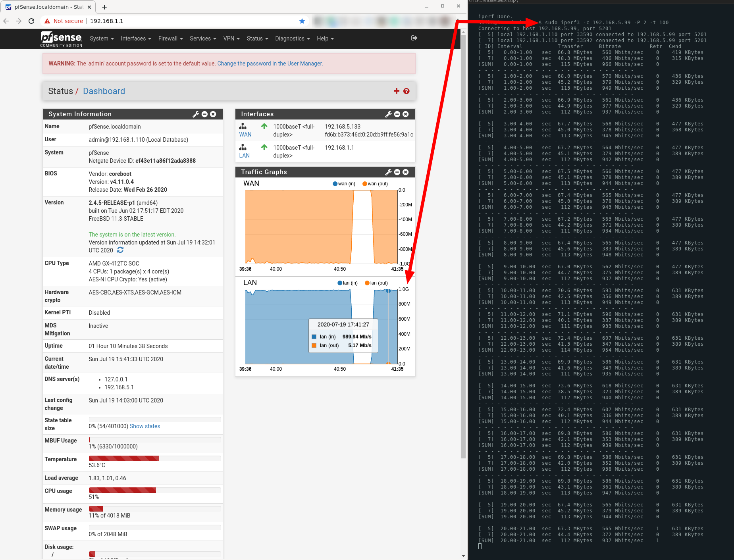Screen dimensions: 734x560
Task: Open Traffic Graphs settings wrench
Action: coord(388,172)
